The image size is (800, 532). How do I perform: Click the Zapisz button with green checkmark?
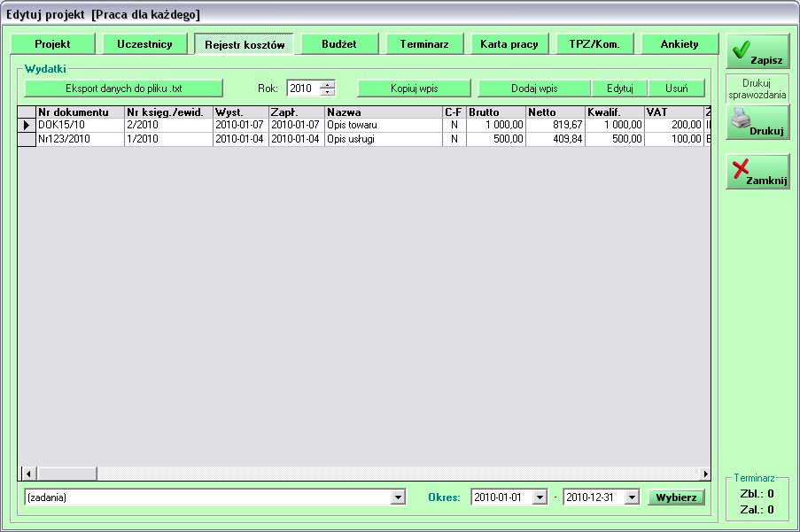click(x=757, y=52)
